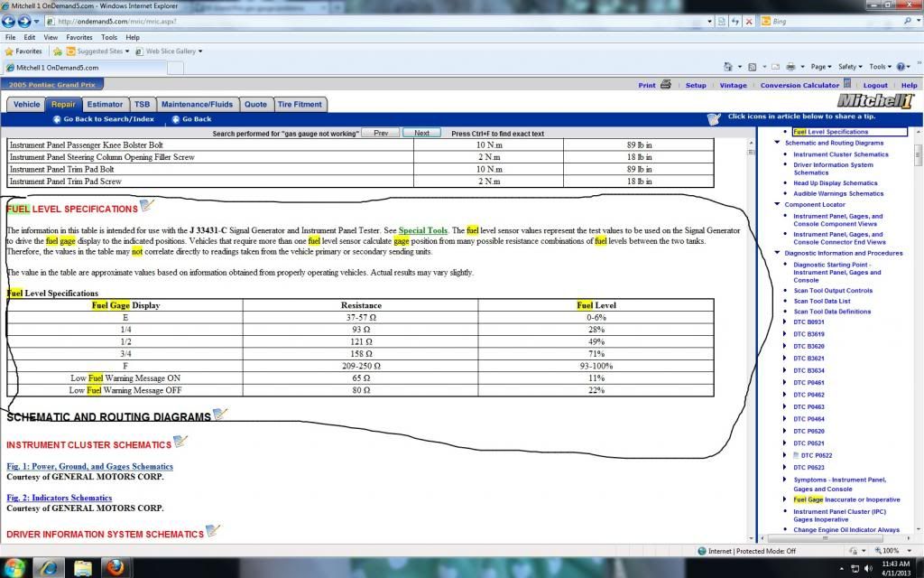924x578 pixels.
Task: Open the address bar history dropdown arrow
Action: click(x=709, y=22)
